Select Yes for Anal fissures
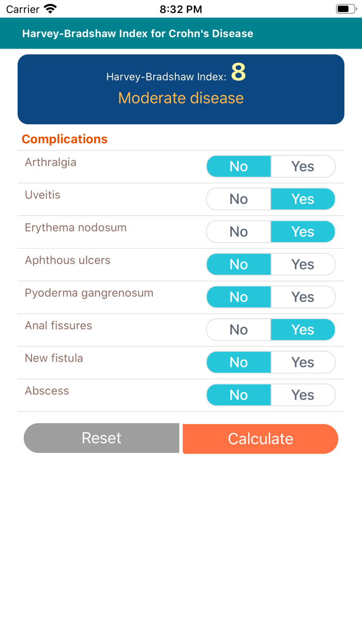The width and height of the screenshot is (362, 644). coord(303,329)
